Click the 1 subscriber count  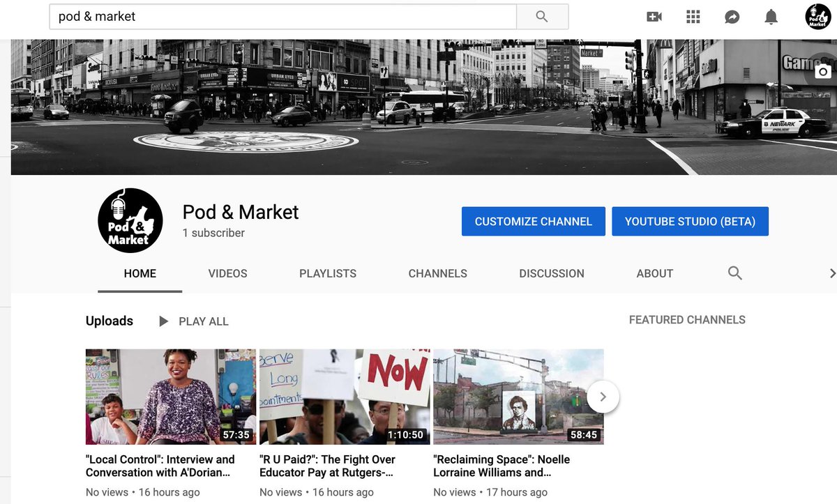coord(213,233)
